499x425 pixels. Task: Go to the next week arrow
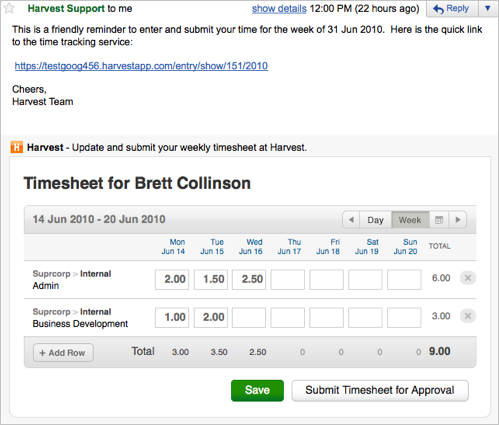click(x=458, y=220)
